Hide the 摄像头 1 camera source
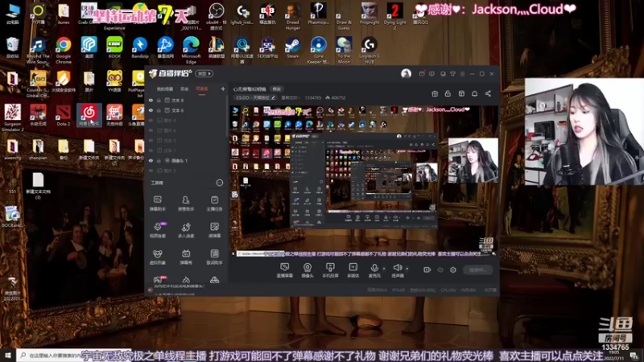Viewport: 644px width, 362px height. coord(151,160)
